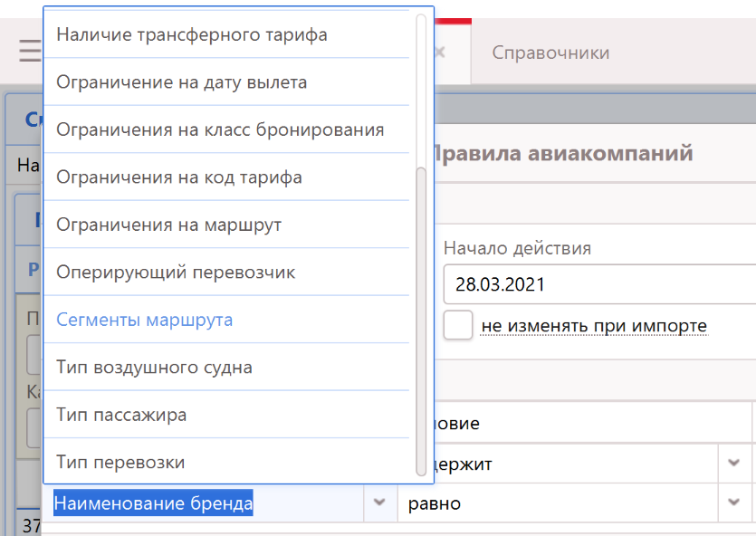Choose Ограничения на класс бронирования

[220, 129]
